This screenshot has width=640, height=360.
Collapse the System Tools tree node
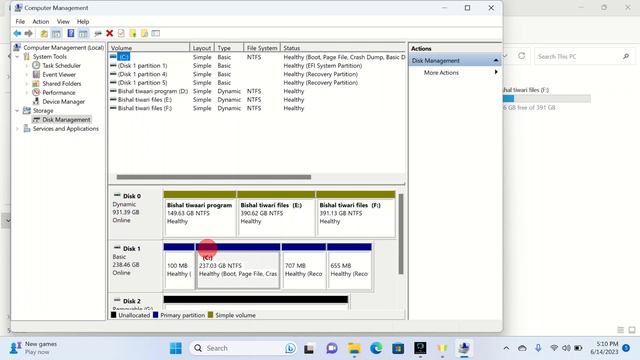click(x=18, y=57)
